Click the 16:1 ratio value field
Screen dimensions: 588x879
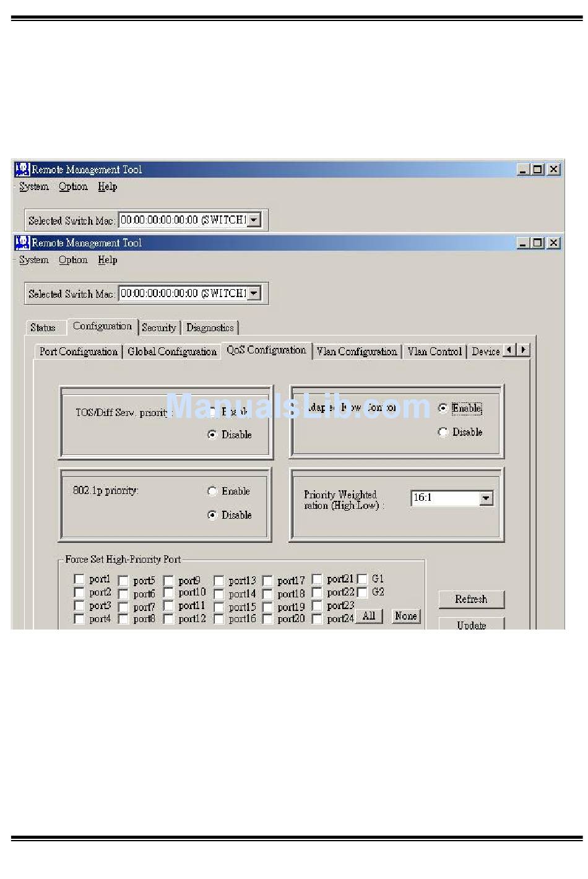pyautogui.click(x=446, y=498)
